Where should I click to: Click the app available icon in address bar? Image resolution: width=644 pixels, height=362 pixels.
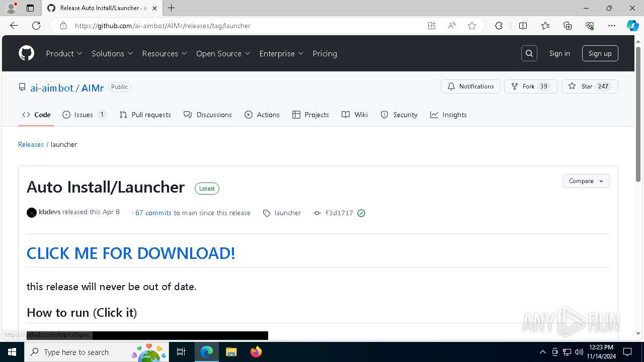click(x=432, y=26)
